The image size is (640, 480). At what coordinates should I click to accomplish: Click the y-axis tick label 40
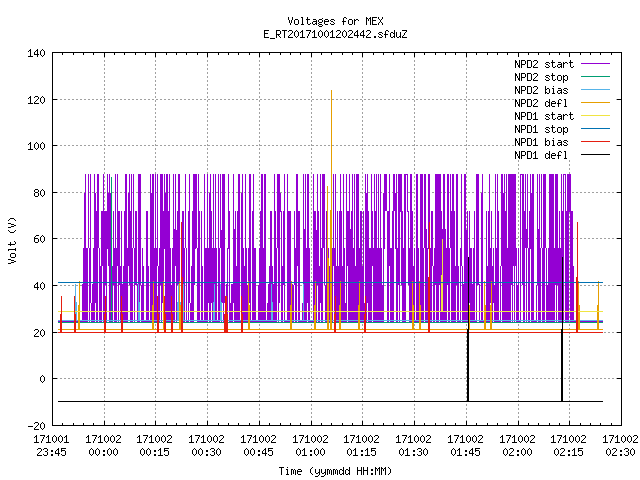click(39, 286)
